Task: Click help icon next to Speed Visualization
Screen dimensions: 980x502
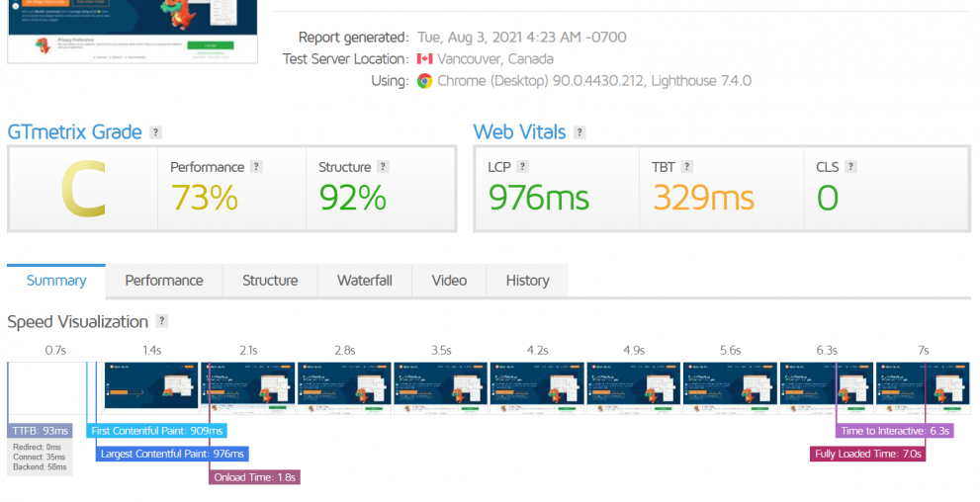Action: pyautogui.click(x=162, y=321)
